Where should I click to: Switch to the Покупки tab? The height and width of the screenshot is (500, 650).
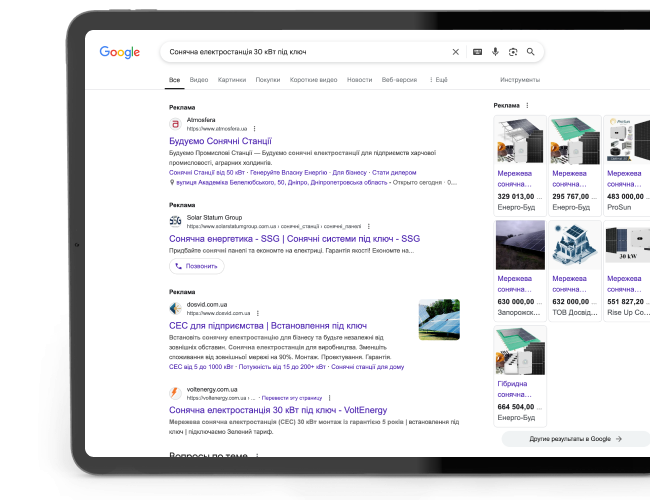click(x=268, y=80)
